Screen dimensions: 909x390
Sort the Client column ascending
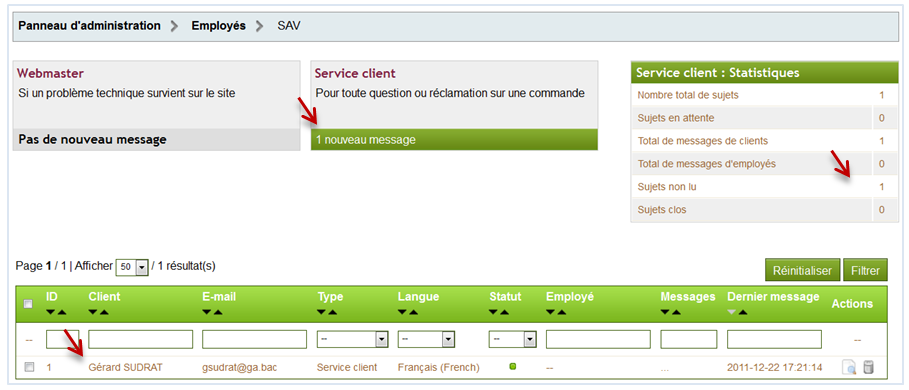[x=104, y=312]
